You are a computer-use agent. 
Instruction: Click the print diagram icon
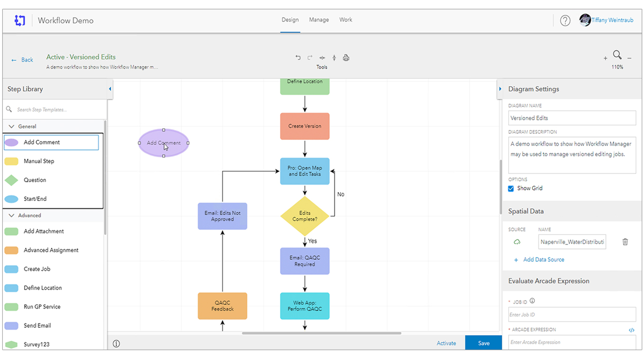[346, 58]
